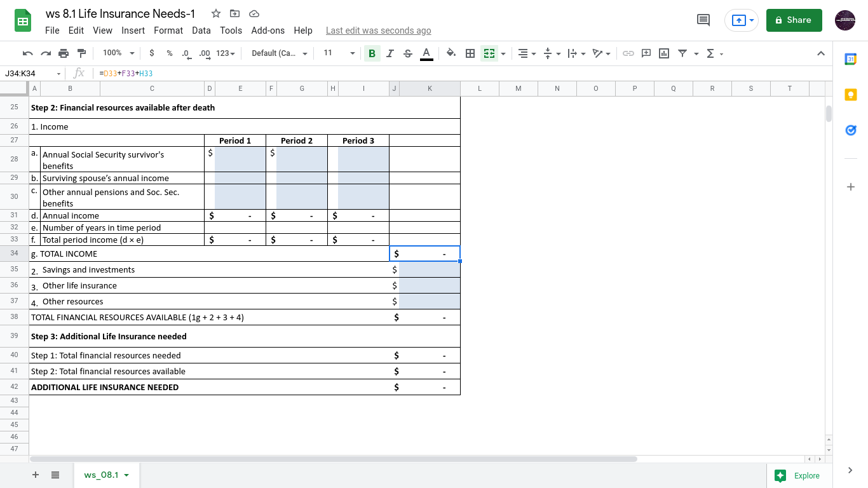Viewport: 868px width, 488px height.
Task: Open the Functions (sigma) menu
Action: (x=710, y=53)
